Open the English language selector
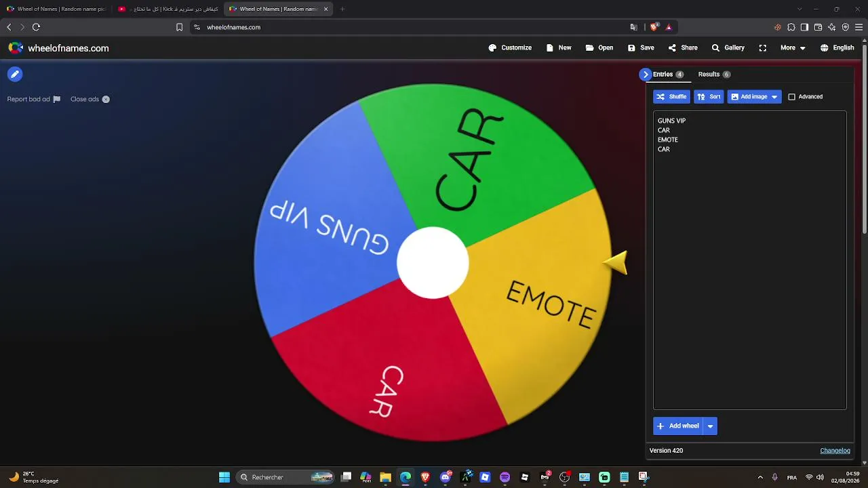 coord(837,48)
